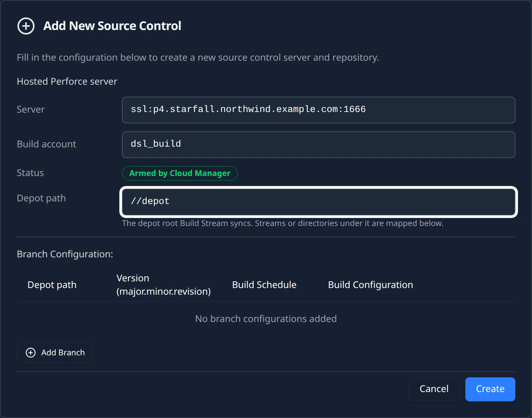Click the Armed by Cloud Manager status badge
532x418 pixels.
(180, 173)
